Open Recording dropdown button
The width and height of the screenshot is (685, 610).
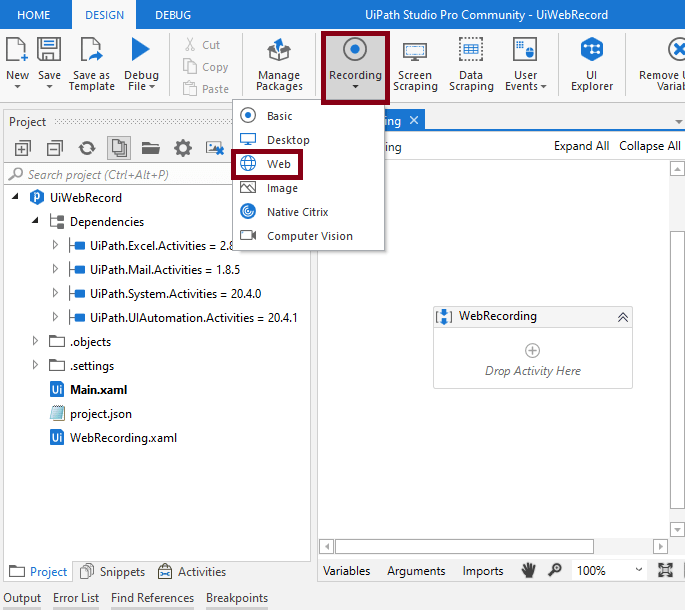click(x=355, y=68)
